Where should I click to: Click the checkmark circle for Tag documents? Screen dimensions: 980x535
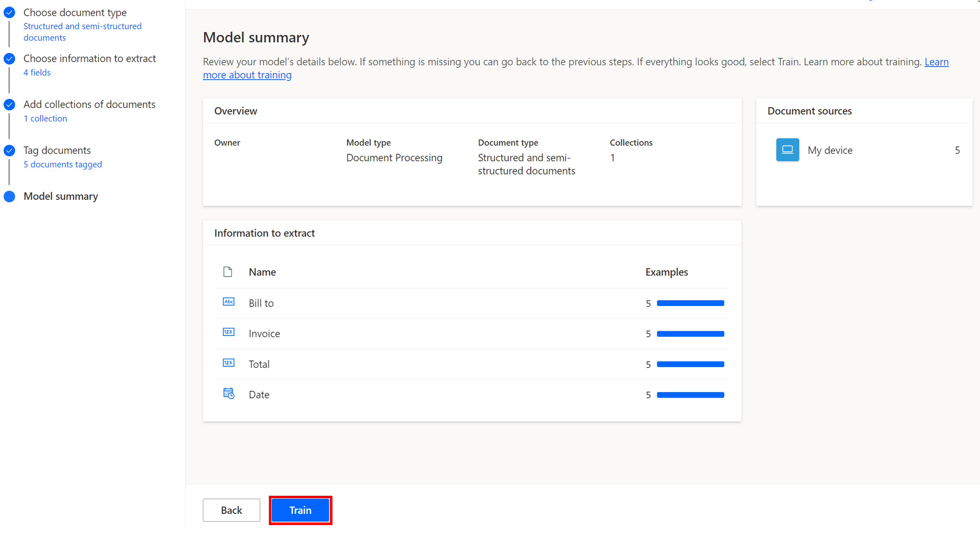pyautogui.click(x=9, y=150)
